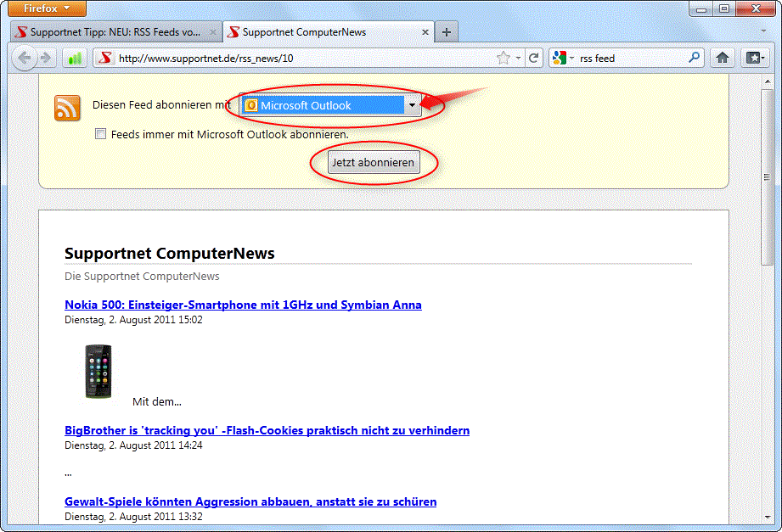Click the vertical scrollbar thumb
The height and width of the screenshot is (532, 782).
tap(767, 177)
